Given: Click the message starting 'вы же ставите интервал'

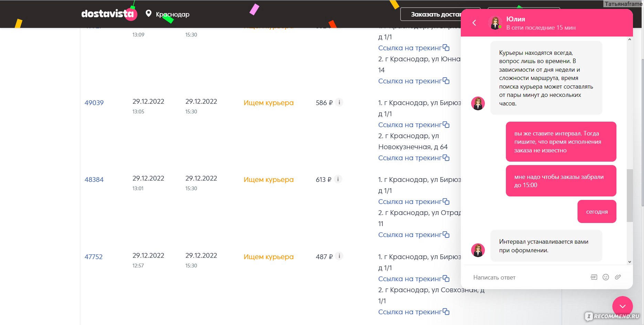Looking at the screenshot, I should pyautogui.click(x=561, y=142).
